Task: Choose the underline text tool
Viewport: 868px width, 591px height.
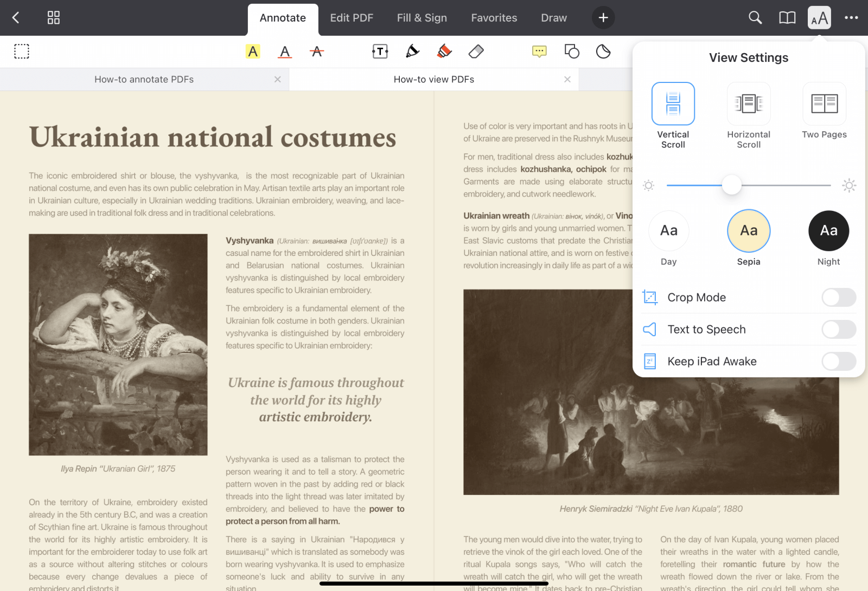Action: (285, 52)
